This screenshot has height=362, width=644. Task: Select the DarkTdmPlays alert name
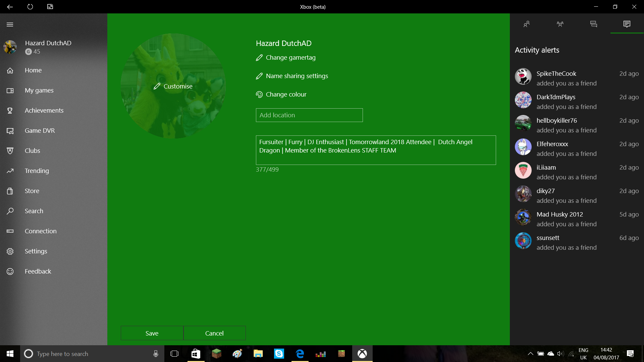tap(556, 97)
